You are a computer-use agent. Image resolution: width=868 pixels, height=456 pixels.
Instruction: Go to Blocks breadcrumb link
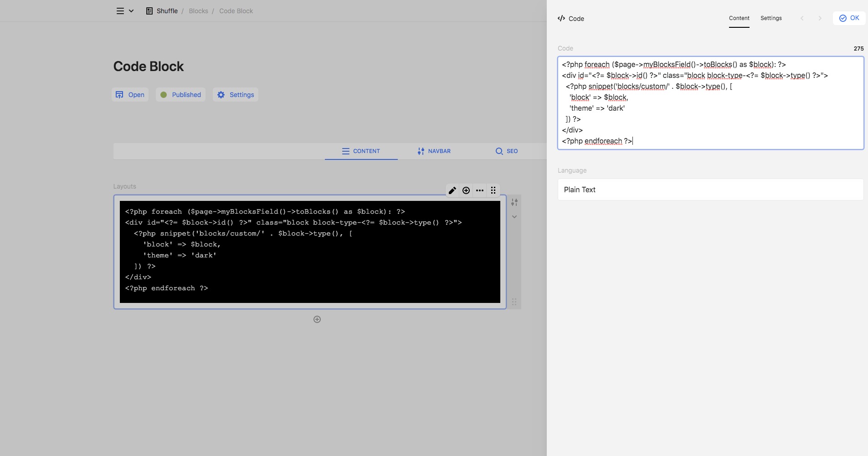tap(198, 11)
